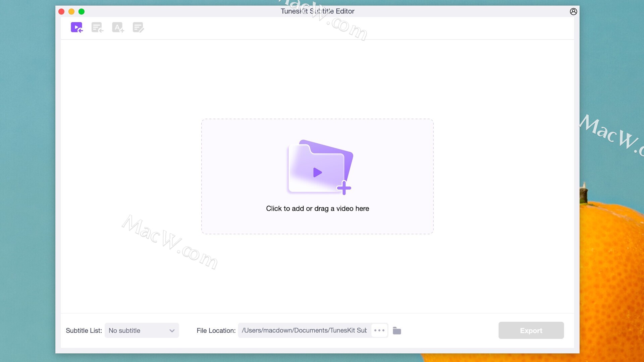Minimize the window with yellow button
Image resolution: width=644 pixels, height=362 pixels.
point(71,12)
